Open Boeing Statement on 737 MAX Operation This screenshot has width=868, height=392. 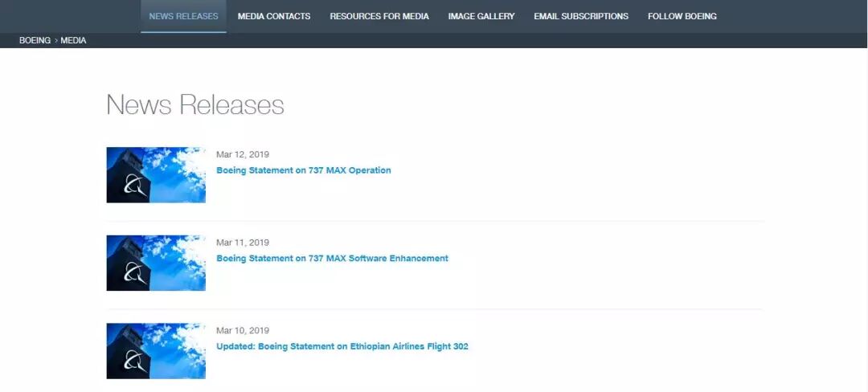click(303, 170)
